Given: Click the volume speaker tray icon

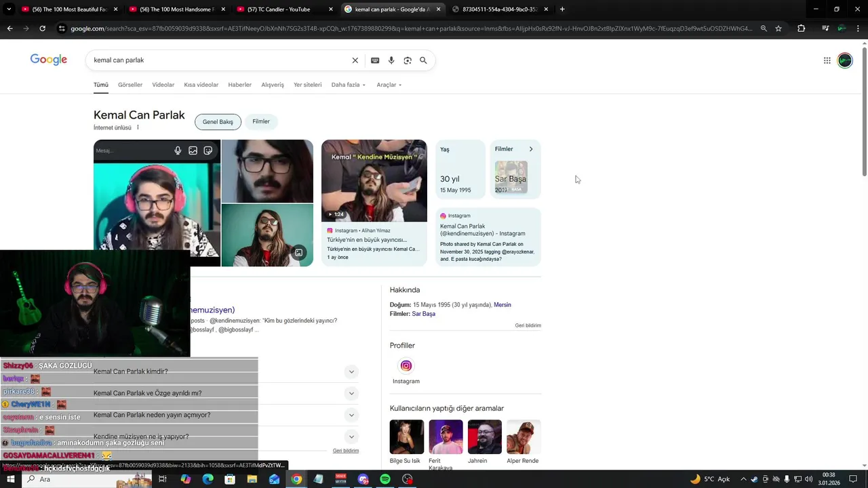Looking at the screenshot, I should (x=809, y=479).
